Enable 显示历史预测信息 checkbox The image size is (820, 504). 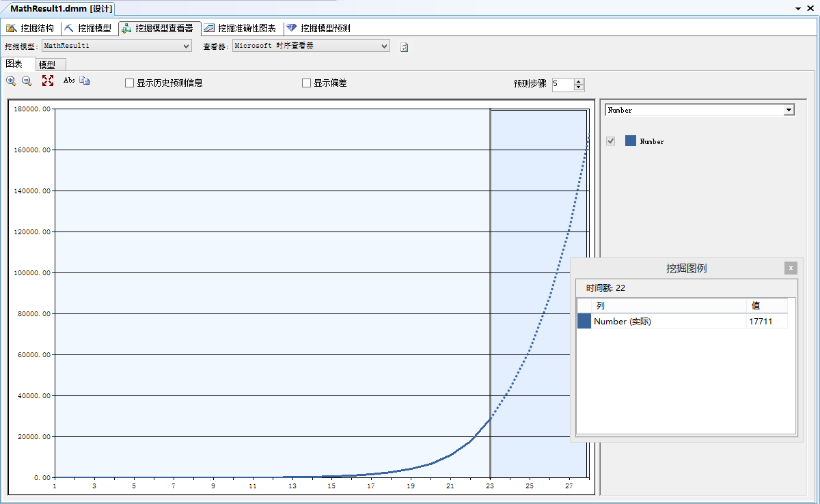pos(129,83)
